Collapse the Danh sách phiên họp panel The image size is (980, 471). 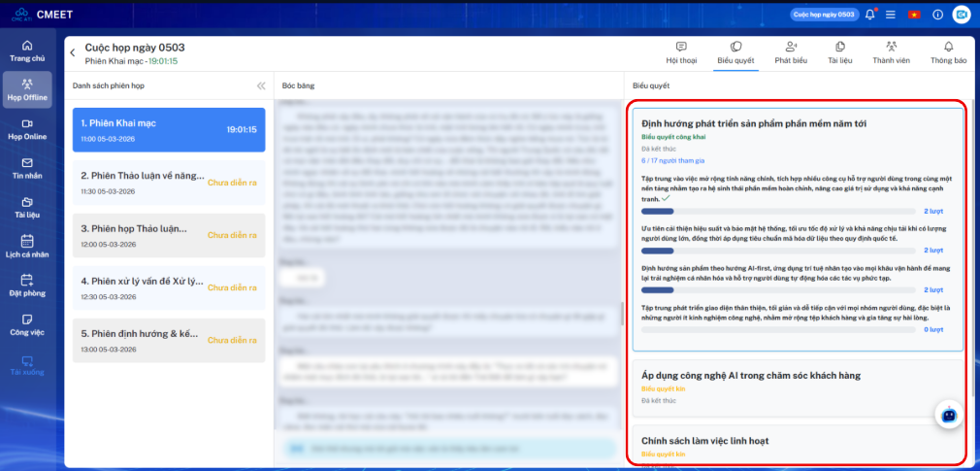tap(261, 85)
